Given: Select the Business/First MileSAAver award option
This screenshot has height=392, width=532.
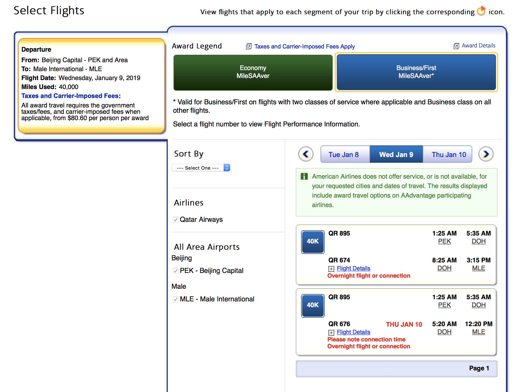Looking at the screenshot, I should (x=416, y=72).
